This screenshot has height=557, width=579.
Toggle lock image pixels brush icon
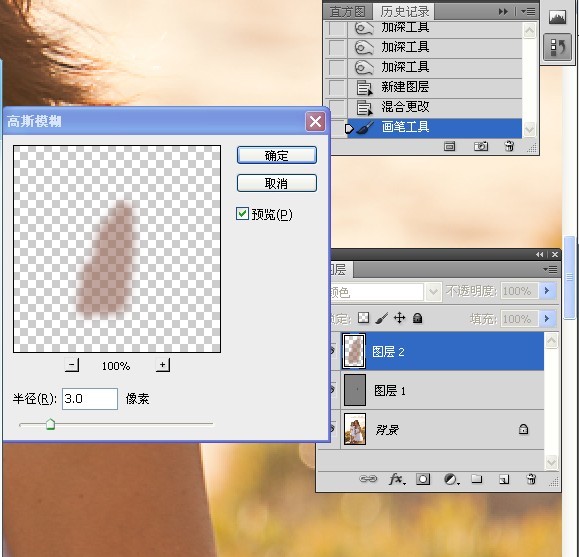382,318
